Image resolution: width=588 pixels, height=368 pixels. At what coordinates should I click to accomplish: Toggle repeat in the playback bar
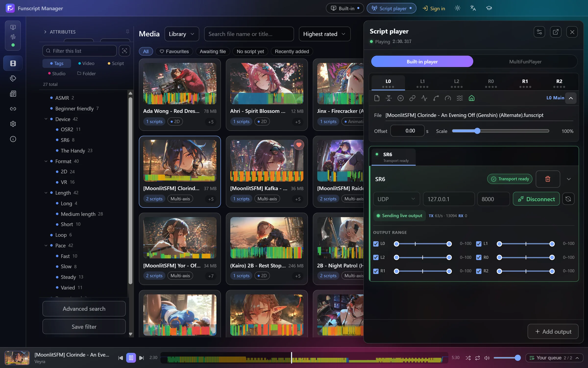point(478,358)
